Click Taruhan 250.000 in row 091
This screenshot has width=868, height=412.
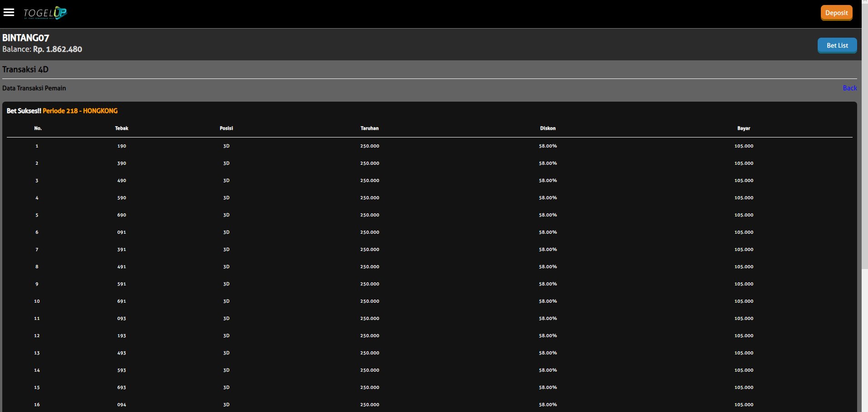pos(370,232)
